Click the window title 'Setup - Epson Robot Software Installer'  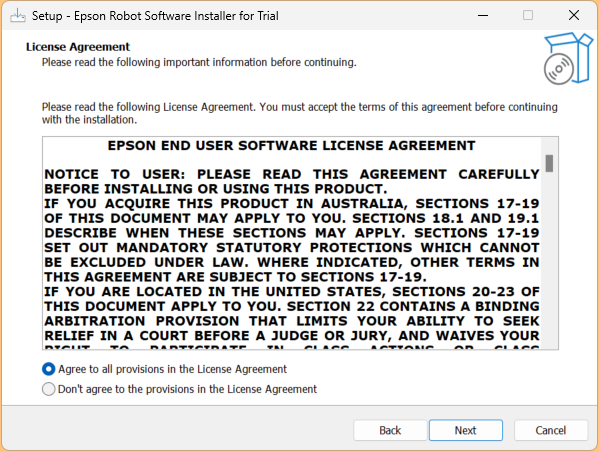(155, 16)
